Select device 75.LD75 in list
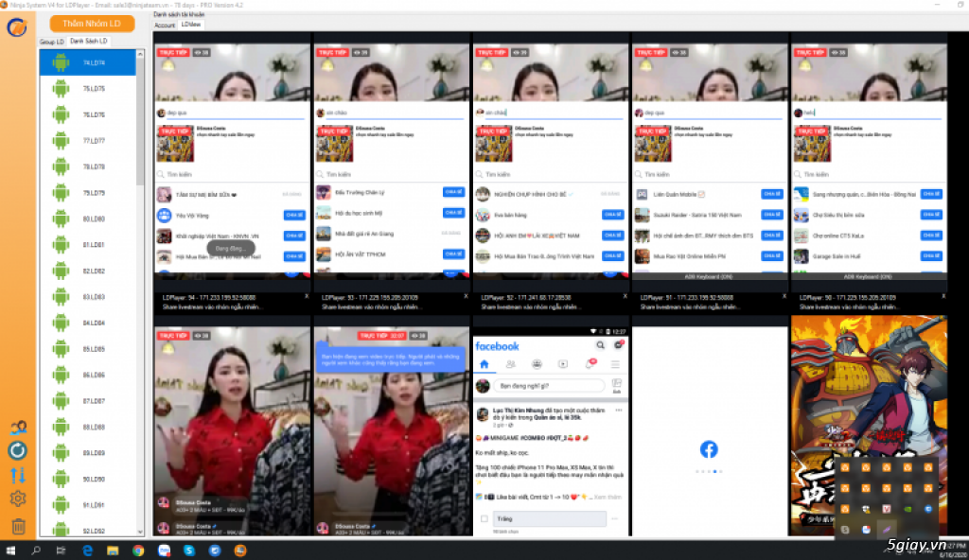Viewport: 969px width, 560px height. (88, 88)
